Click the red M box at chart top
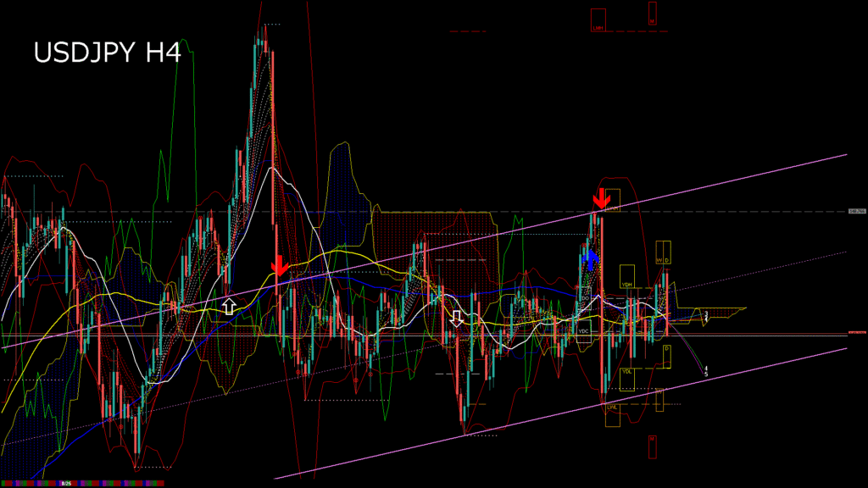 click(x=652, y=12)
